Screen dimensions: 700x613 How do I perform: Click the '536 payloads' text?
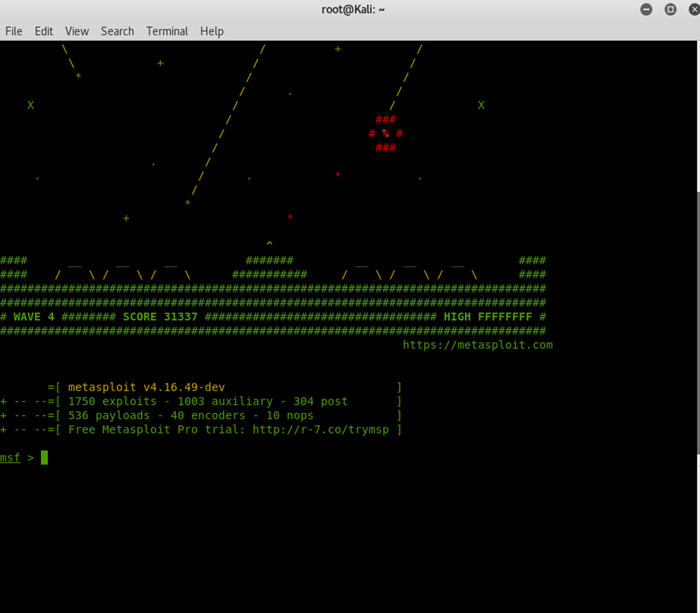(109, 415)
